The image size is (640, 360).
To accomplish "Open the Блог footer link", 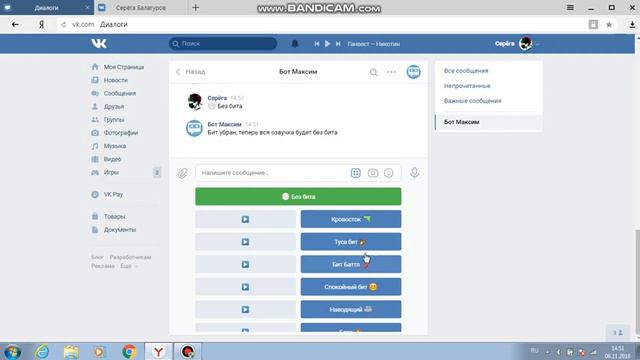I will 97,257.
